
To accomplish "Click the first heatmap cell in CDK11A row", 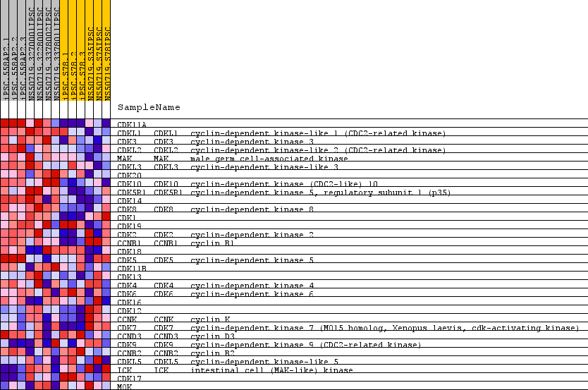I will click(x=4, y=123).
